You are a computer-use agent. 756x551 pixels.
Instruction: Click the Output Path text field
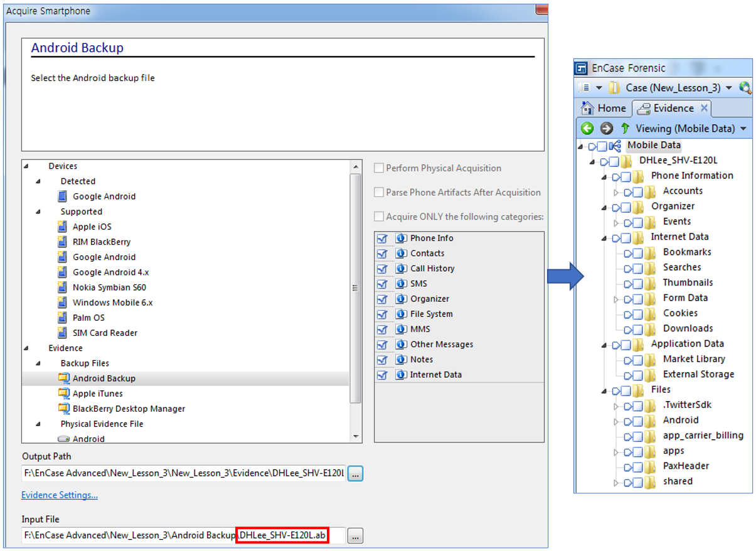click(184, 474)
